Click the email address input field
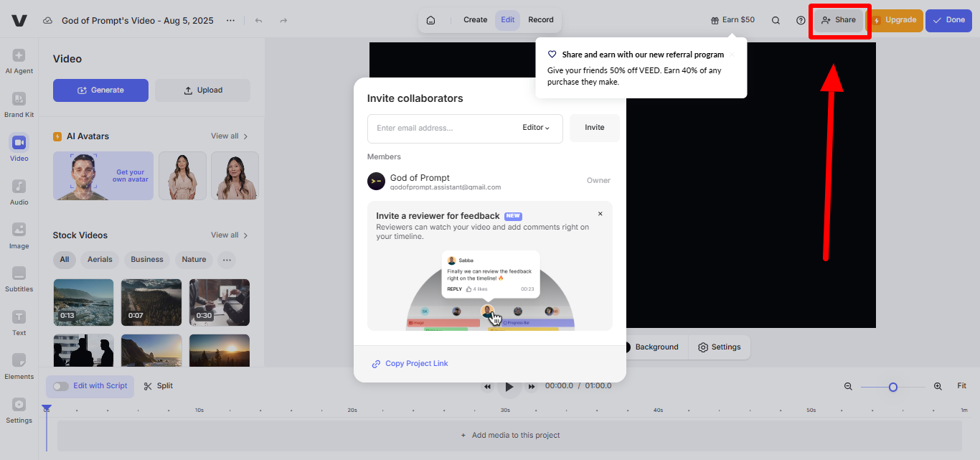The width and height of the screenshot is (980, 460). click(x=465, y=128)
